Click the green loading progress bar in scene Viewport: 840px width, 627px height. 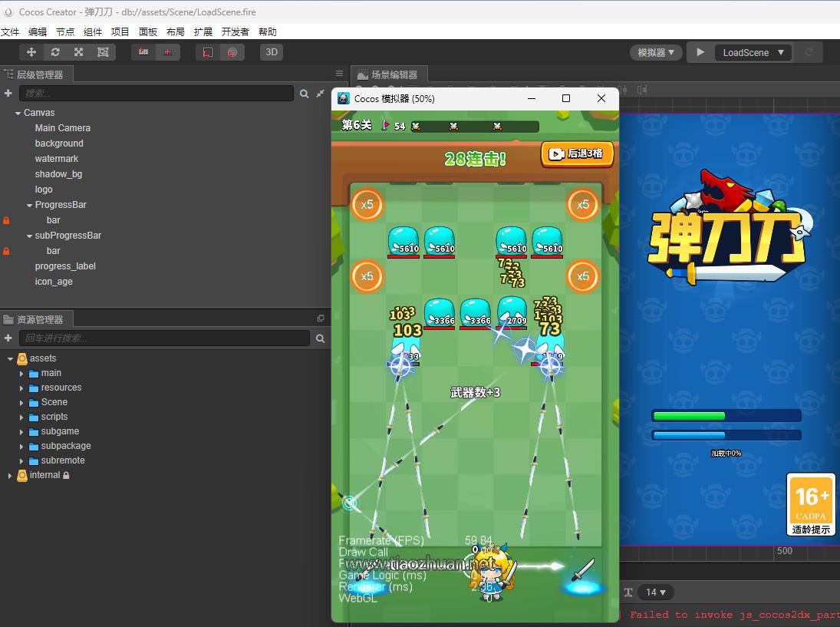[726, 416]
